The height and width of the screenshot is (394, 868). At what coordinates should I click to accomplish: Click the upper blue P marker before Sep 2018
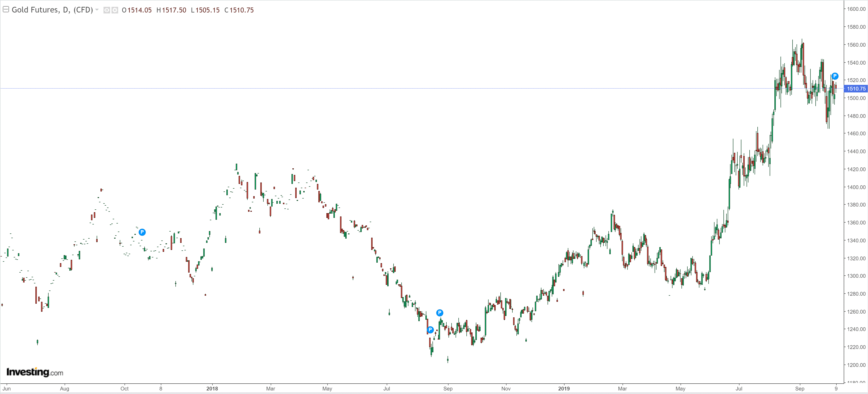[x=440, y=313]
